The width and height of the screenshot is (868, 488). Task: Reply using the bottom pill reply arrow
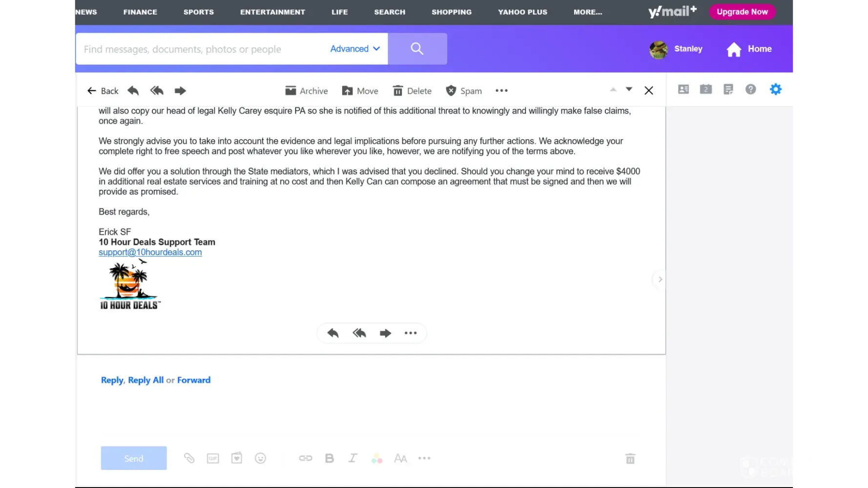click(x=333, y=333)
